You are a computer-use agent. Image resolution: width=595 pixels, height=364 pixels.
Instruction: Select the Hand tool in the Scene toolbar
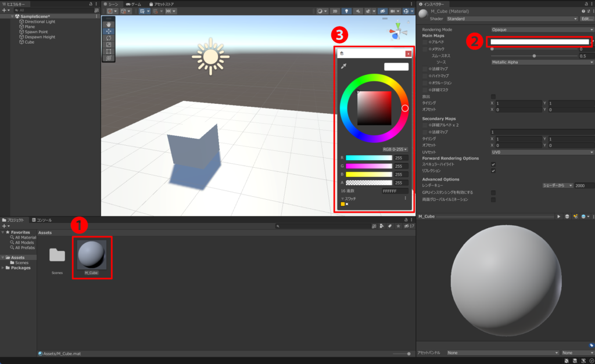tap(108, 25)
